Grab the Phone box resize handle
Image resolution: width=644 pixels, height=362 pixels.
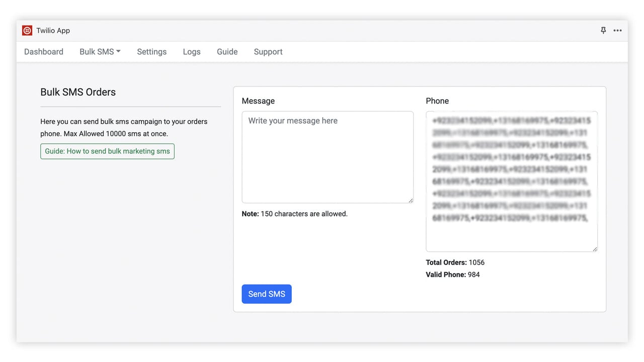coord(595,248)
